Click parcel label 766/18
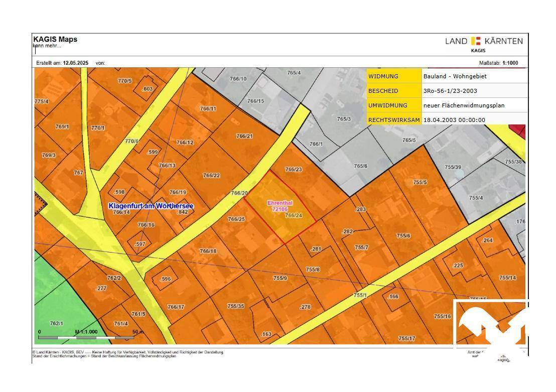This screenshot has width=556, height=392. tap(208, 251)
